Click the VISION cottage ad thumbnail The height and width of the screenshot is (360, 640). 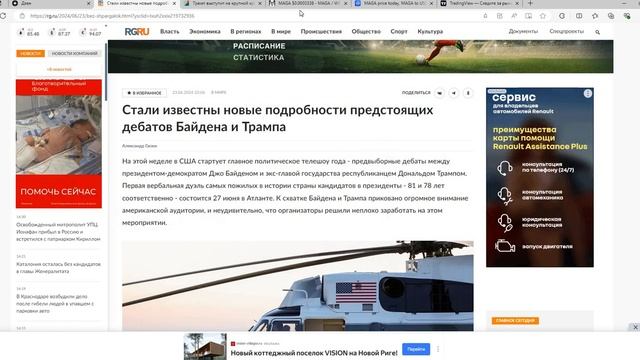point(205,347)
